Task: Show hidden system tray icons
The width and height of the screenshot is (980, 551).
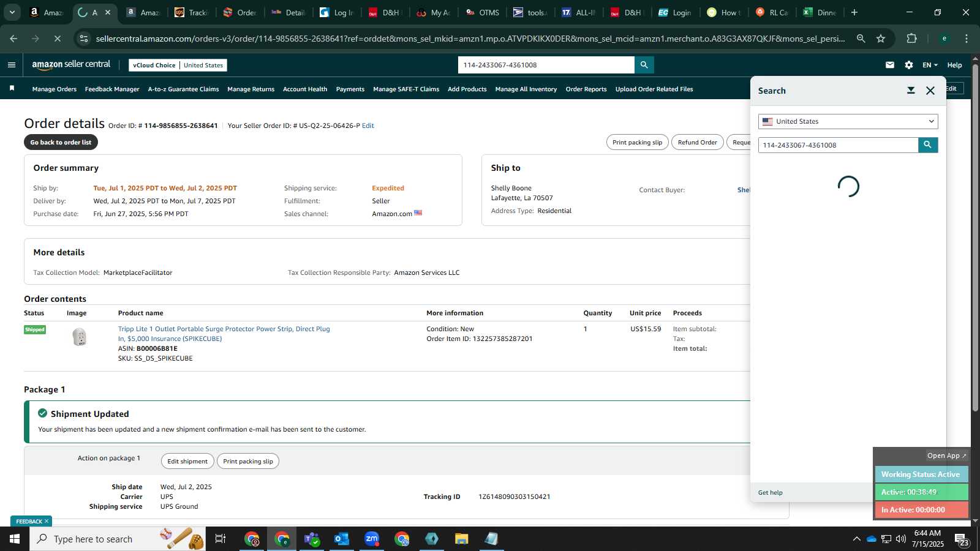Action: pyautogui.click(x=856, y=539)
